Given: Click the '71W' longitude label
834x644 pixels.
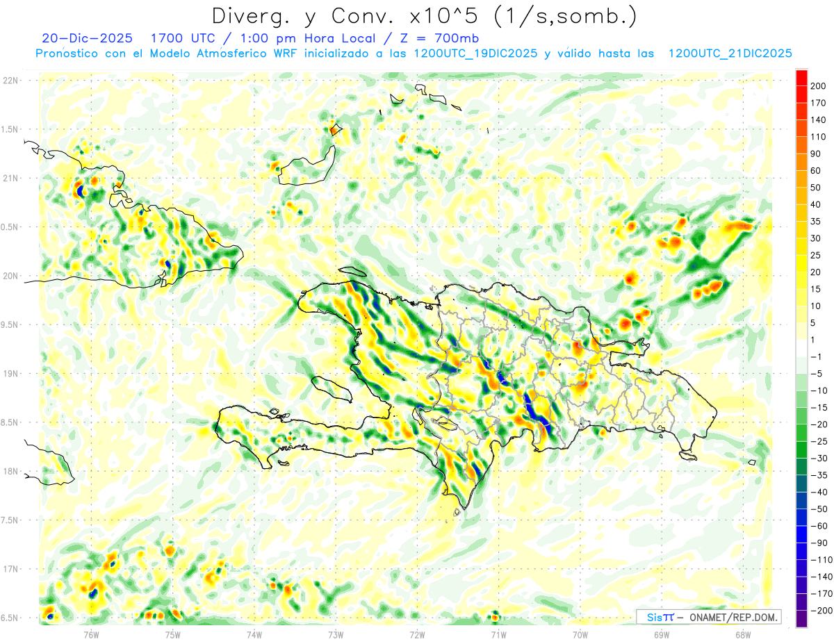Looking at the screenshot, I should pos(498,635).
